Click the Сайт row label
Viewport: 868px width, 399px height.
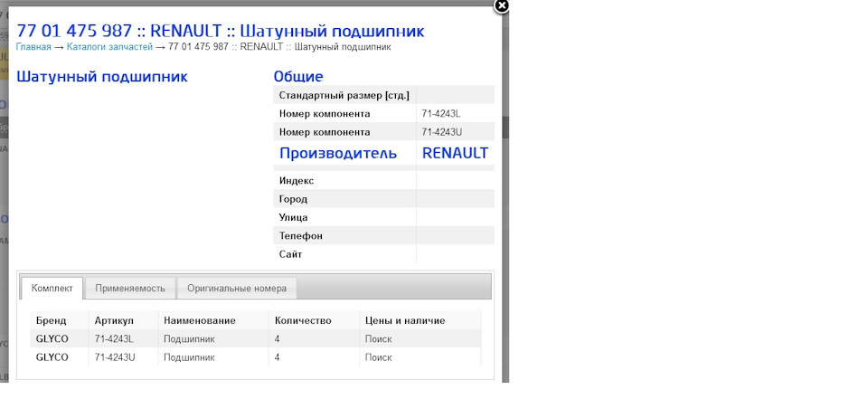(290, 254)
